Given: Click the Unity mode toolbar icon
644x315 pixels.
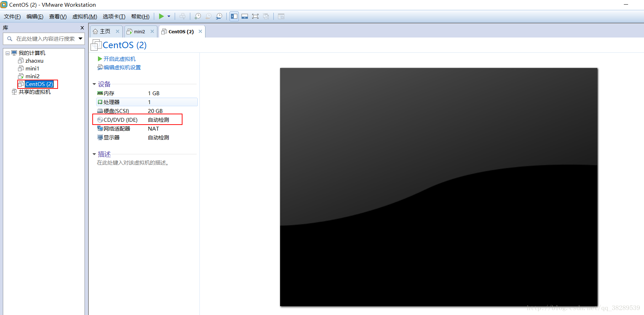Looking at the screenshot, I should [266, 16].
